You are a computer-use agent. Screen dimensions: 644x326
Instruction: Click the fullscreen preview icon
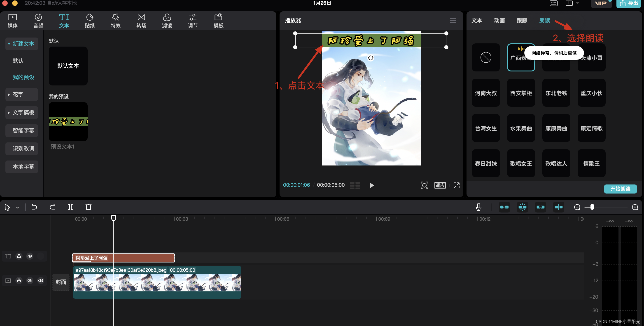(x=456, y=185)
